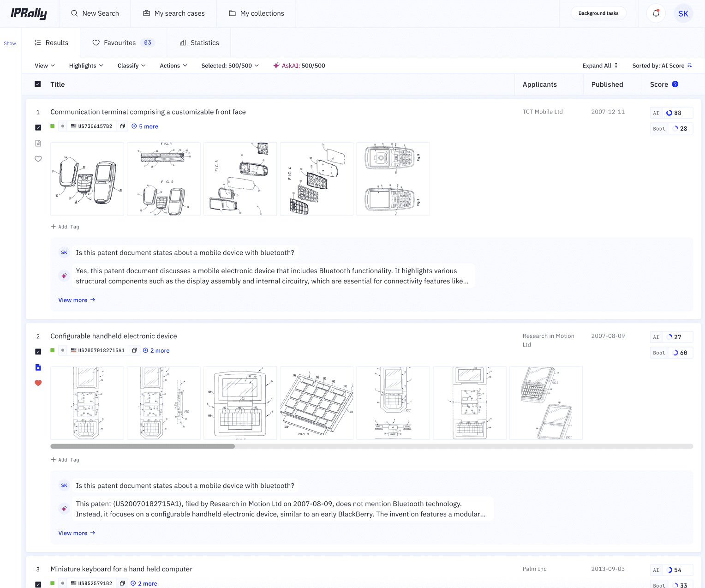Viewport: 705px width, 588px height.
Task: Copy patent number US20070182715A1 icon
Action: (134, 350)
